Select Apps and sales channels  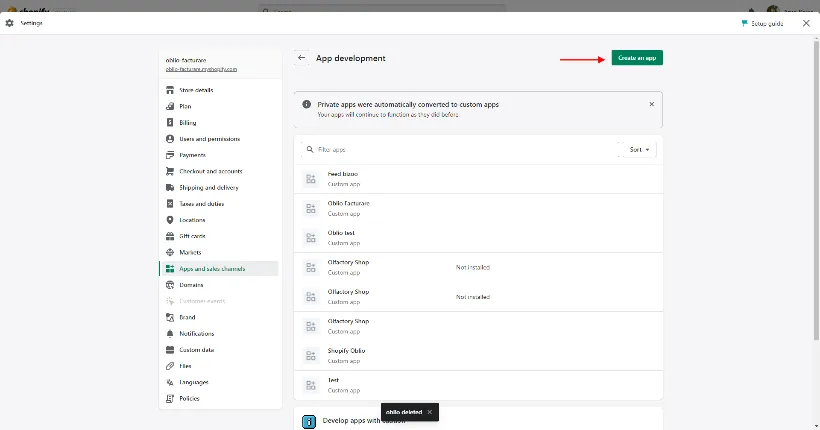pos(219,268)
